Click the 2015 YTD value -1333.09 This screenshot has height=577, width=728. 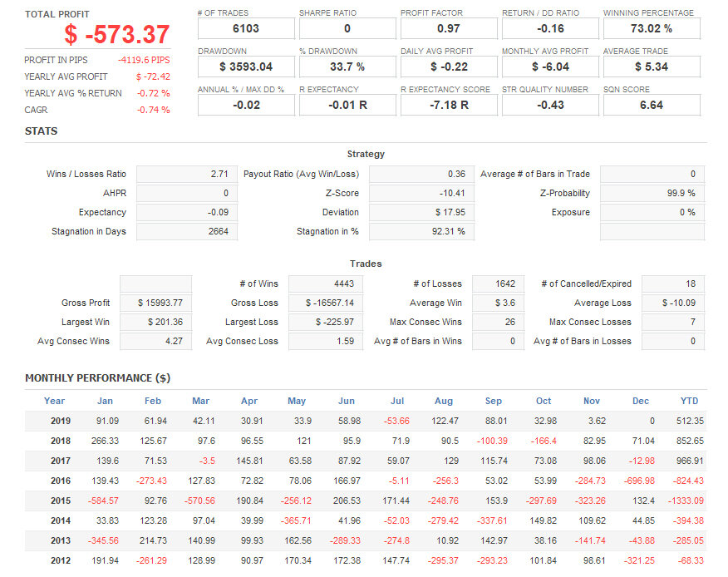pyautogui.click(x=686, y=501)
